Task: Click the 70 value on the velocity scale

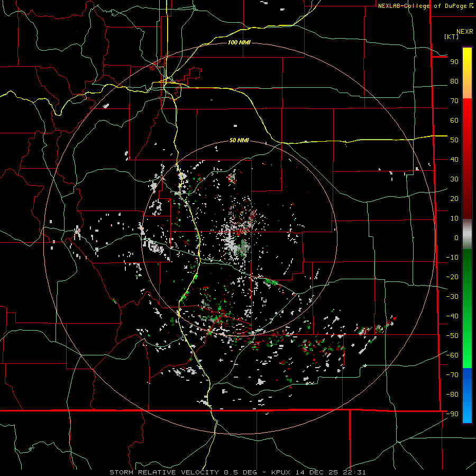Action: (x=454, y=101)
